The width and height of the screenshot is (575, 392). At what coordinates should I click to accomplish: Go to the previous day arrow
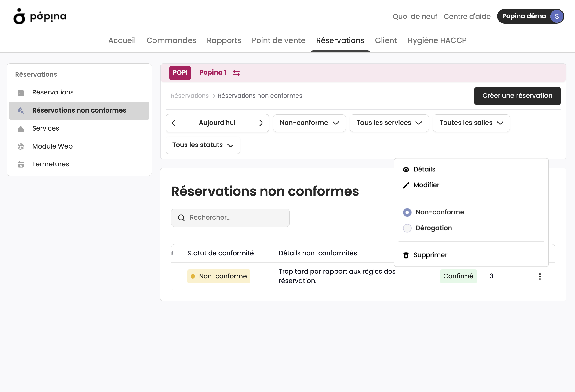click(x=174, y=123)
